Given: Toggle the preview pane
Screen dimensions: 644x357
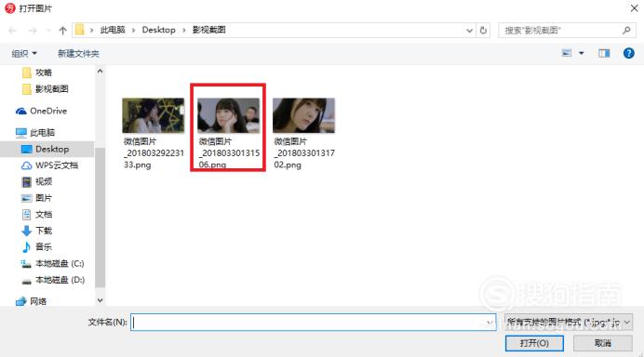Looking at the screenshot, I should (604, 53).
